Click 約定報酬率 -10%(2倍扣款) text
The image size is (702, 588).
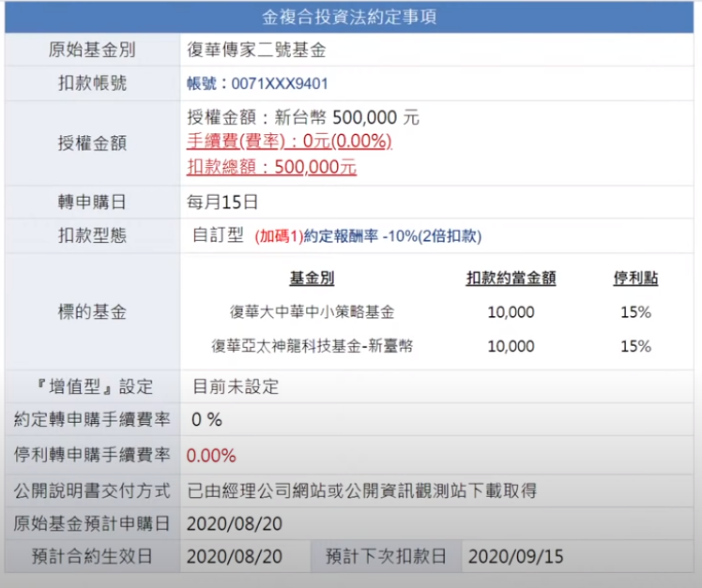tap(392, 236)
